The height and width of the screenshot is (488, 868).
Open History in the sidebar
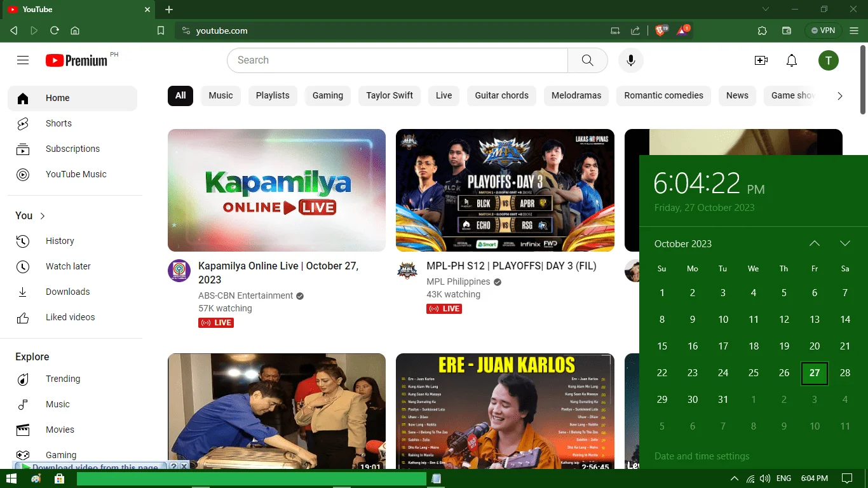[x=72, y=241]
